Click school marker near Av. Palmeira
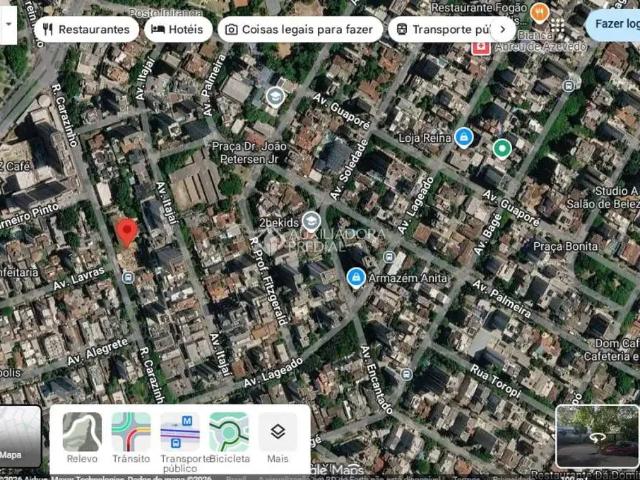Image resolution: width=640 pixels, height=480 pixels. (276, 97)
